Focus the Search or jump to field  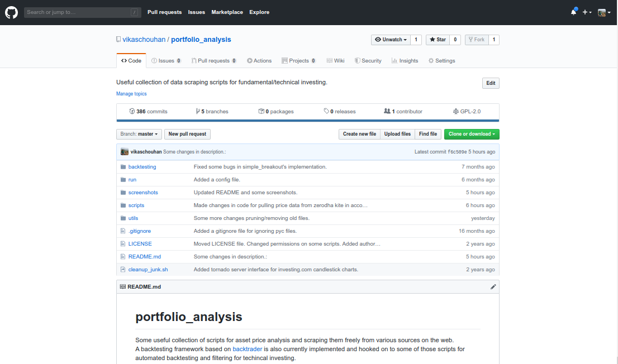pos(82,12)
